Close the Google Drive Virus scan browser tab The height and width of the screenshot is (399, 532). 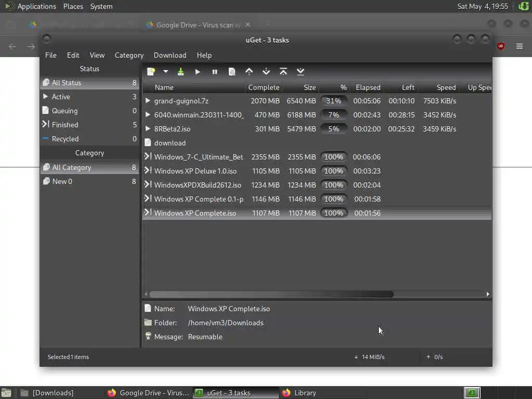click(x=248, y=24)
